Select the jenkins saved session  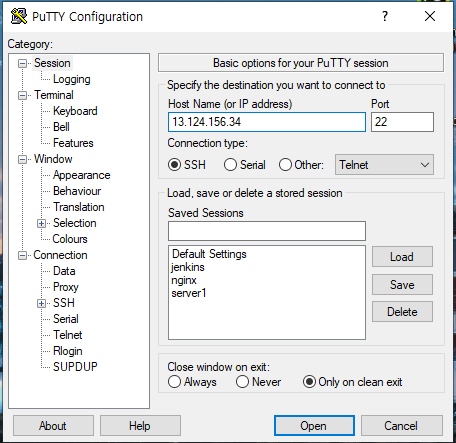click(x=188, y=267)
